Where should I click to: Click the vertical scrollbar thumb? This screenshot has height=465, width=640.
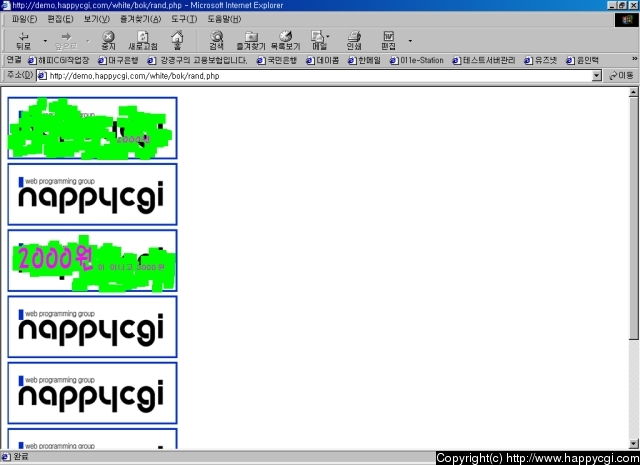(633, 218)
